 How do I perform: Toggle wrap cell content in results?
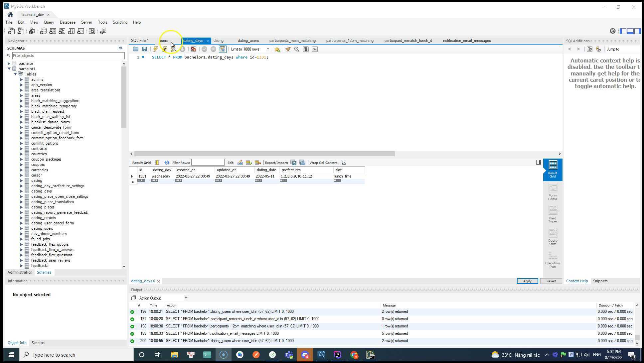[x=344, y=163]
